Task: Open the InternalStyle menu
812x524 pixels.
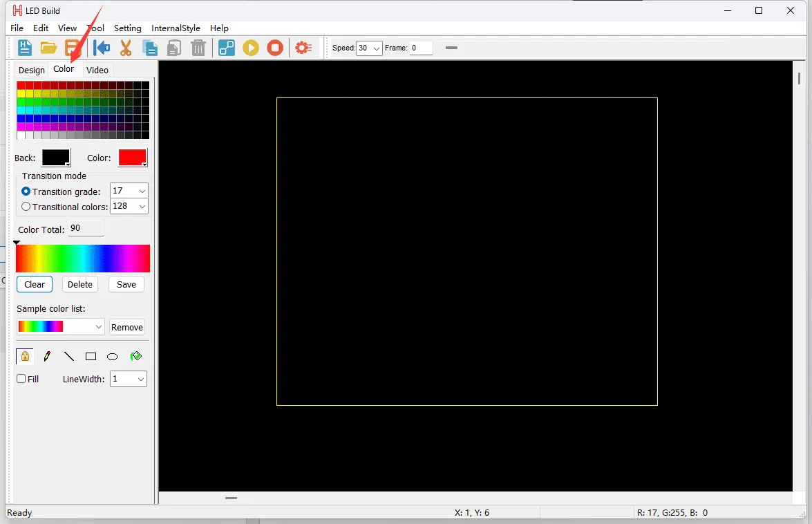Action: [176, 28]
